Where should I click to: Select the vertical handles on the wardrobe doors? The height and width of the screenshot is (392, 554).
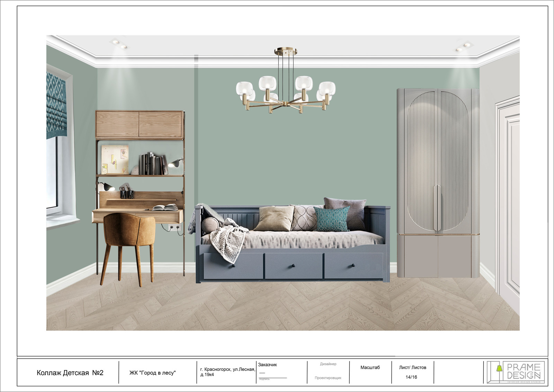coord(438,208)
